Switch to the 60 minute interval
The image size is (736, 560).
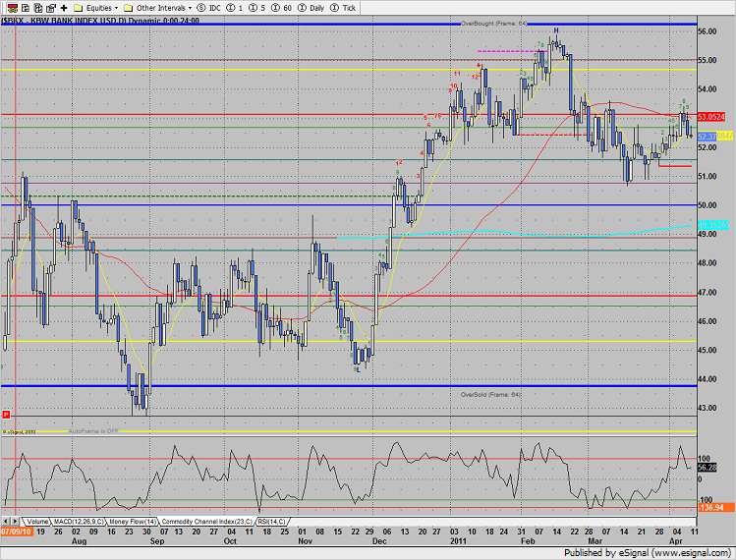coord(282,8)
